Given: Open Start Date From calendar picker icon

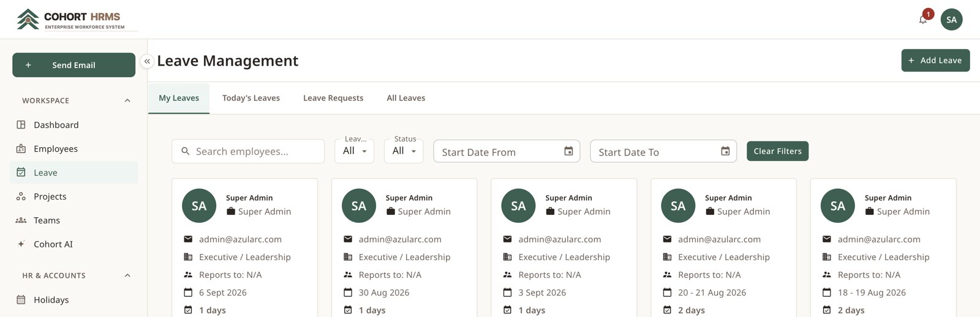Looking at the screenshot, I should [568, 151].
